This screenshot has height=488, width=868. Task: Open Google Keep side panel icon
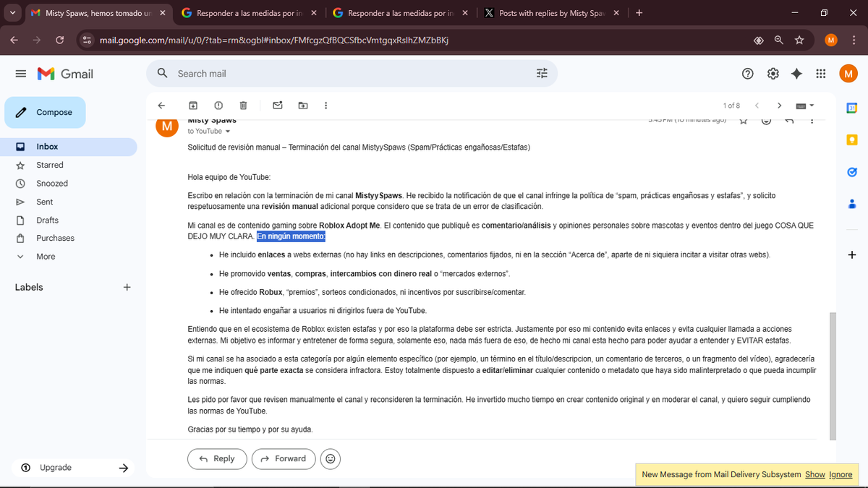(852, 140)
